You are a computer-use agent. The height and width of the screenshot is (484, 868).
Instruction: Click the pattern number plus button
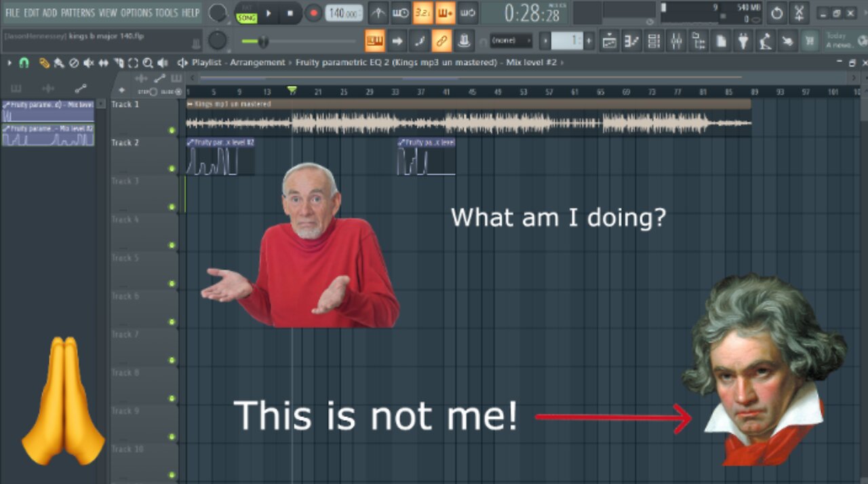pos(589,41)
